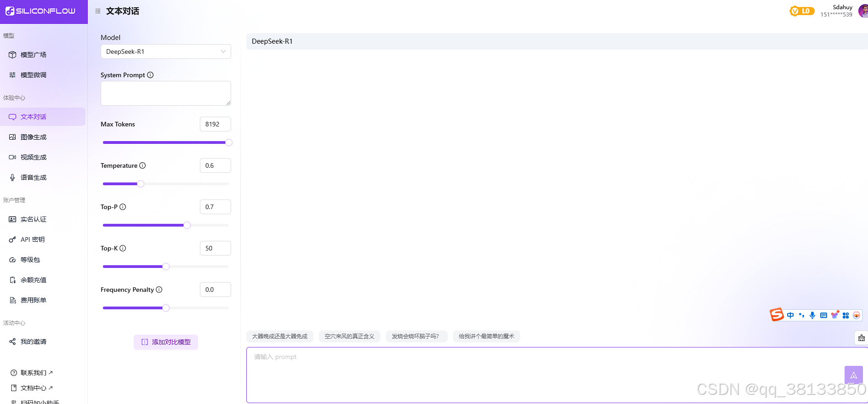Click the Top-P slider handle
This screenshot has height=404, width=868.
click(x=187, y=225)
